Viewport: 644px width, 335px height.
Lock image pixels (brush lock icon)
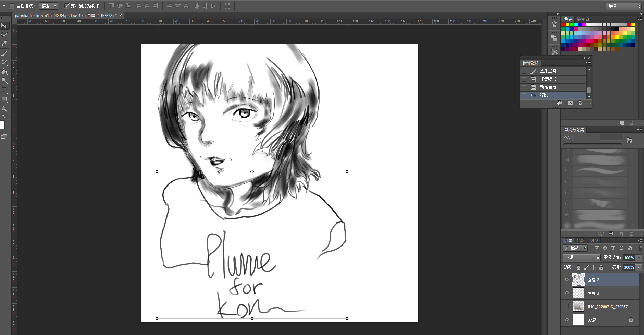[586, 267]
